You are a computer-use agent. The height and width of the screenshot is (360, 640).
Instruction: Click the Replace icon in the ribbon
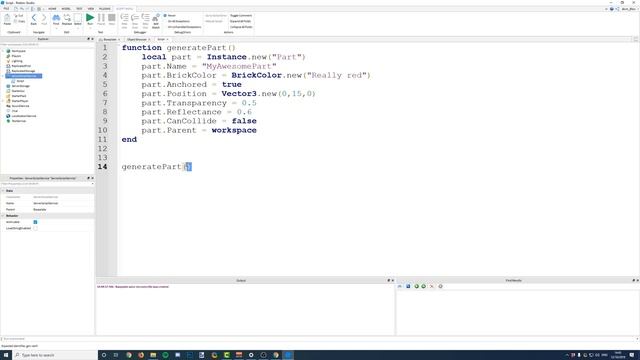(67, 19)
